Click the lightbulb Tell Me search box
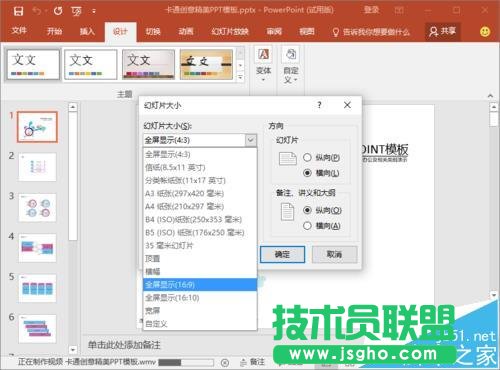The height and width of the screenshot is (370, 500). 371,32
